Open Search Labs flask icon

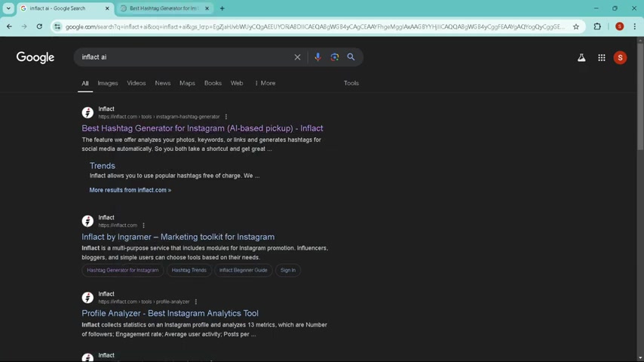tap(581, 58)
